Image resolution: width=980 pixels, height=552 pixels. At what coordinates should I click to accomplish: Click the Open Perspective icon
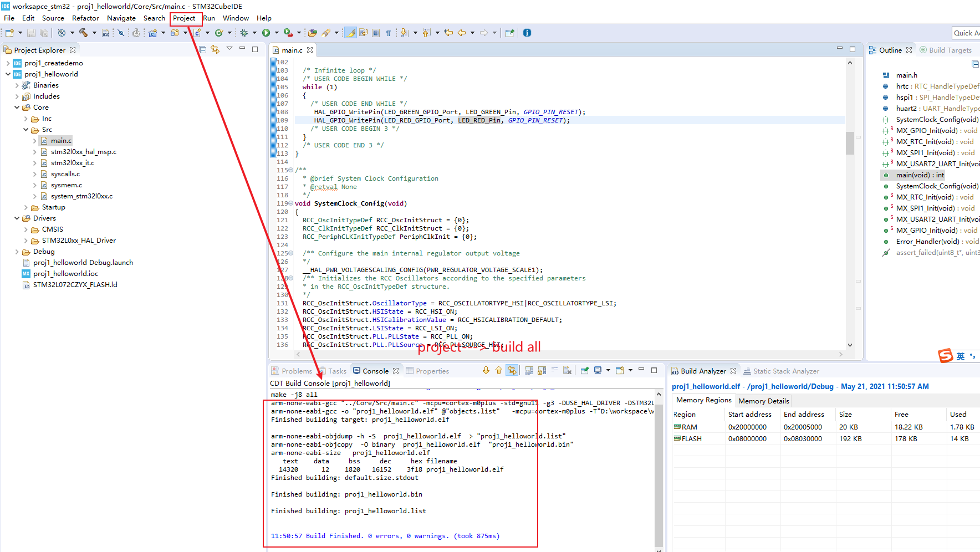point(509,33)
